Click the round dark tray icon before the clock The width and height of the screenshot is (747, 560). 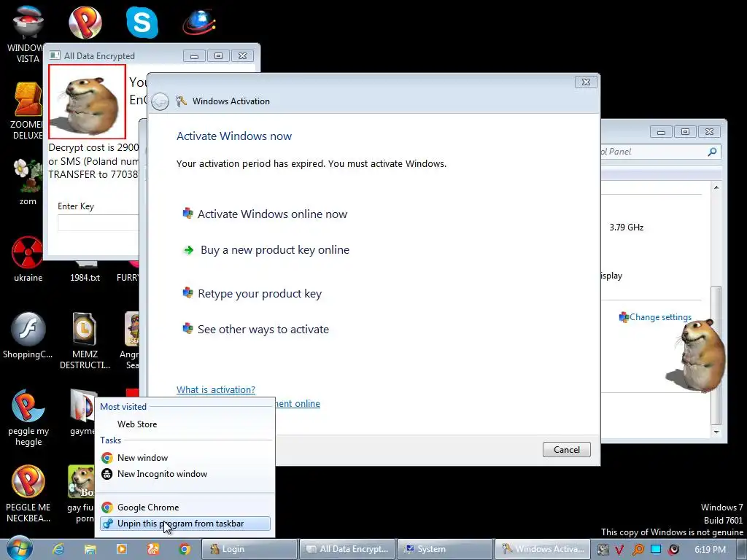[x=673, y=550]
